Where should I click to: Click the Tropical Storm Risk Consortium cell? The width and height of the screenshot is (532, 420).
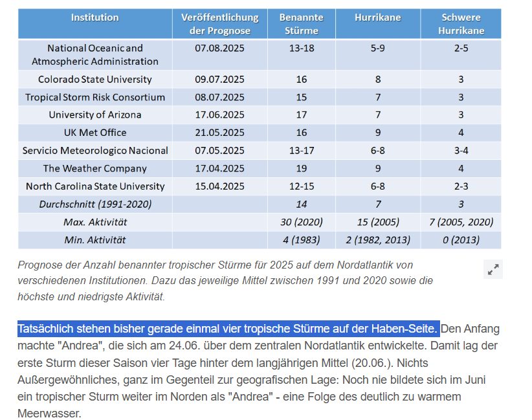point(95,97)
